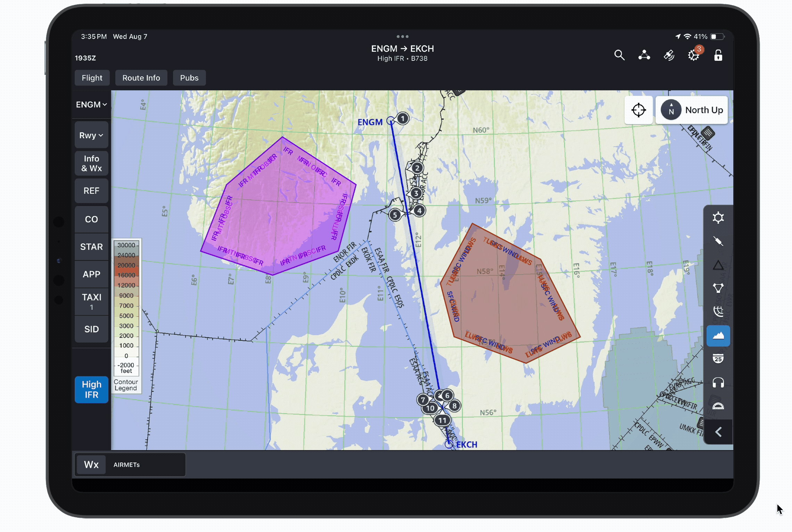Open the Route Info tab
This screenshot has height=532, width=792.
141,78
